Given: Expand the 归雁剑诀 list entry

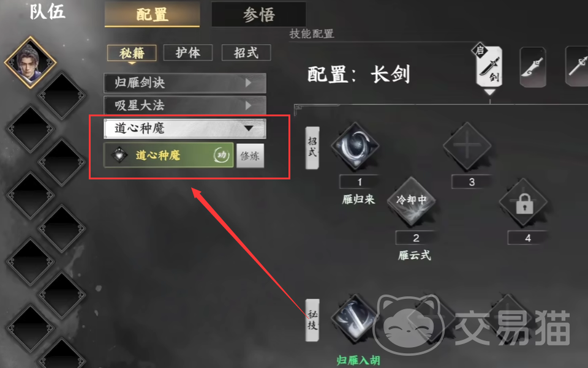Looking at the screenshot, I should tap(185, 83).
